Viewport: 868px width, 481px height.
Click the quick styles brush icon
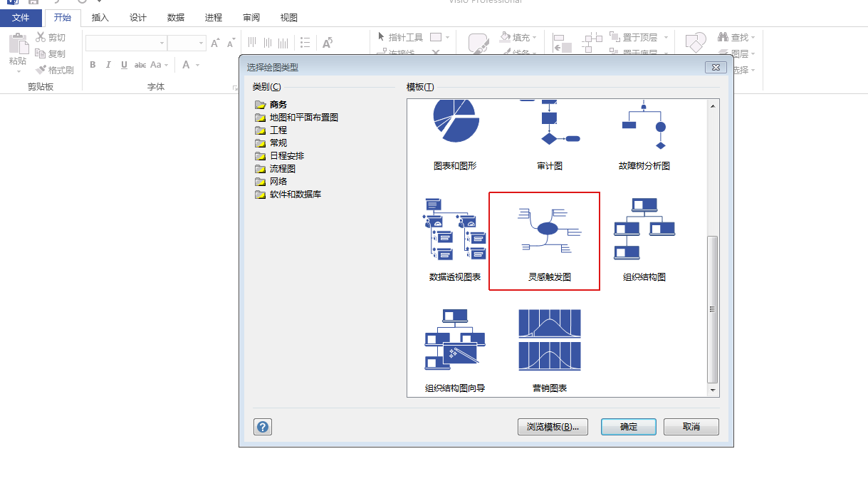click(x=479, y=43)
